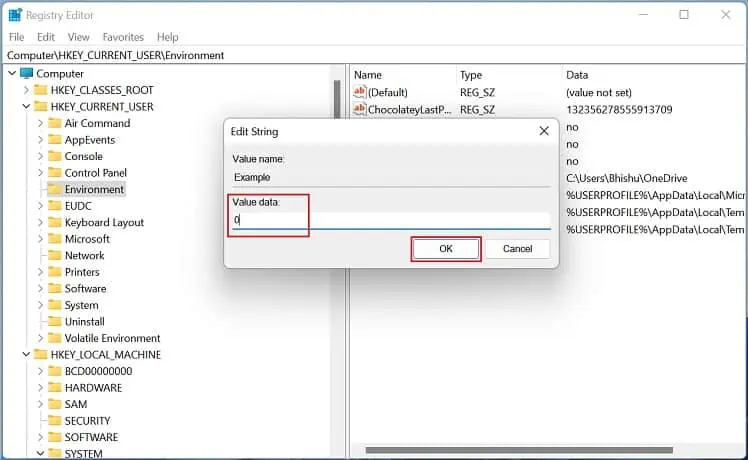Click the Console folder icon

(55, 156)
